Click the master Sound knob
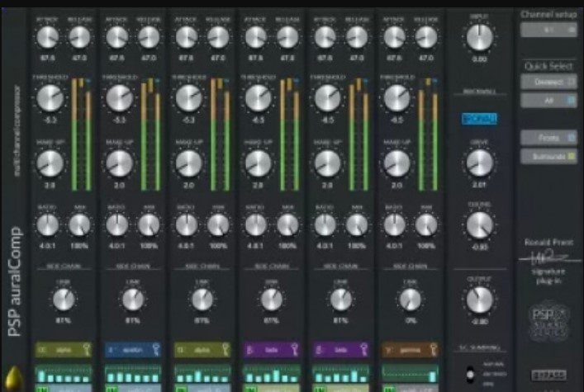The width and height of the screenshot is (584, 392). pyautogui.click(x=479, y=225)
